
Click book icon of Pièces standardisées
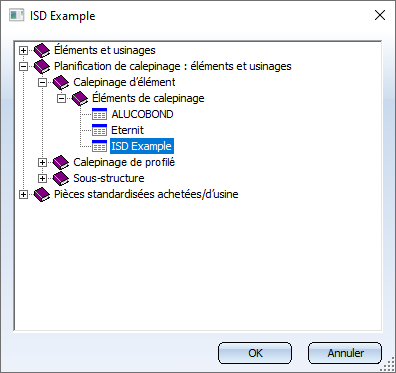(42, 194)
